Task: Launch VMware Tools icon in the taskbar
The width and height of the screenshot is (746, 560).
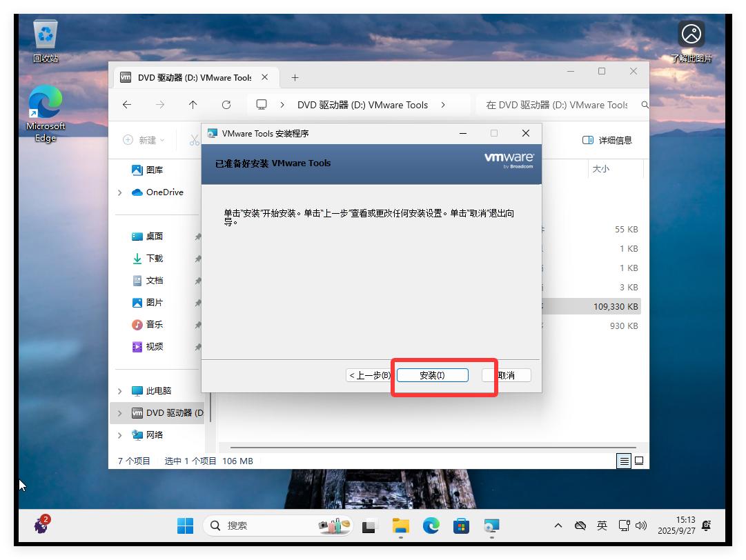Action: (491, 525)
